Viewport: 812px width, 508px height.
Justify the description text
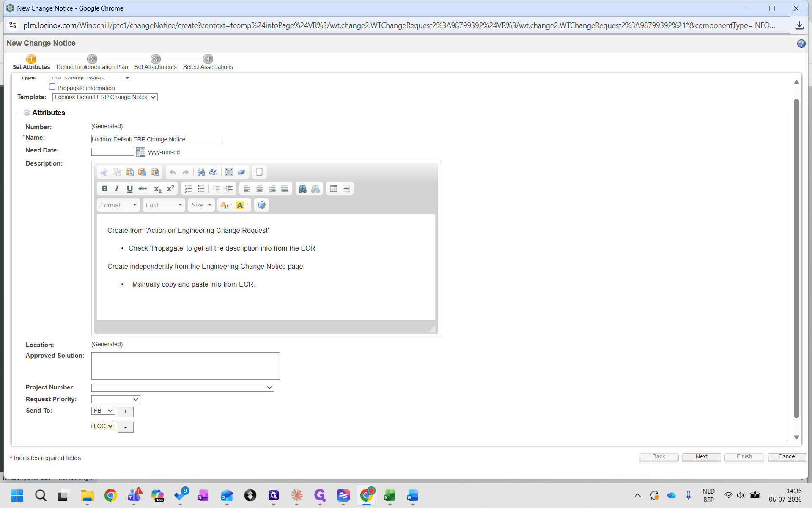(x=285, y=189)
